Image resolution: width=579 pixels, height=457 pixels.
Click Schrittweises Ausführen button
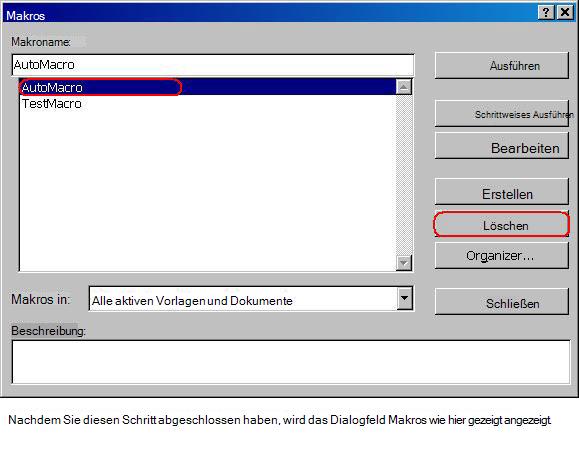click(501, 114)
